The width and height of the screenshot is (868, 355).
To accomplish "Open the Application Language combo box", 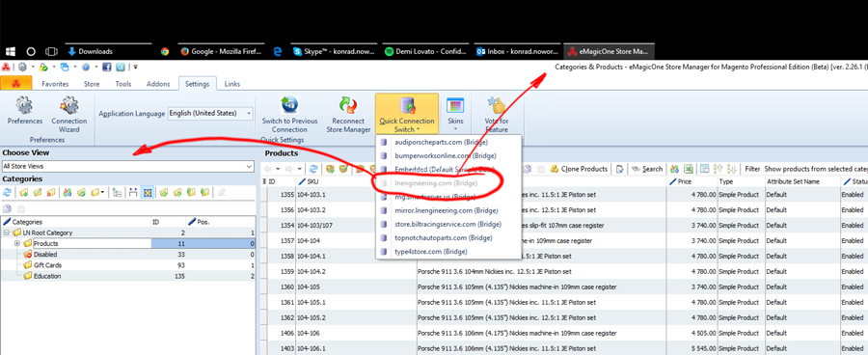I will pyautogui.click(x=210, y=114).
